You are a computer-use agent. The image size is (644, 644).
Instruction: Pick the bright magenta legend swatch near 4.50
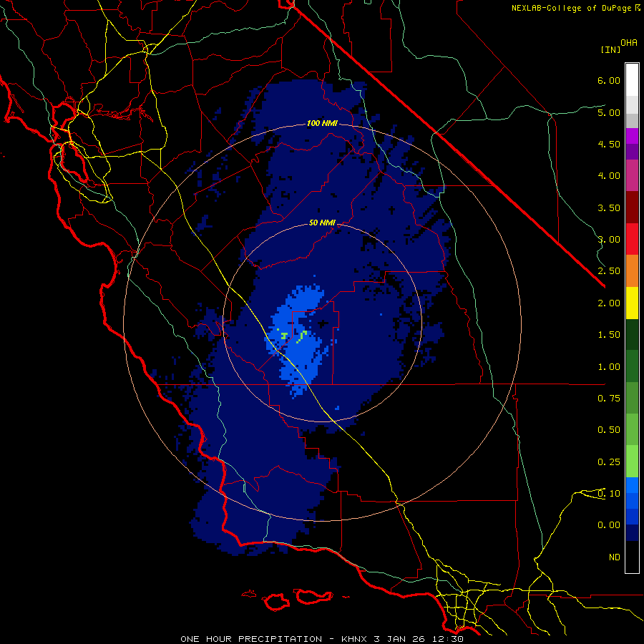coord(632,136)
